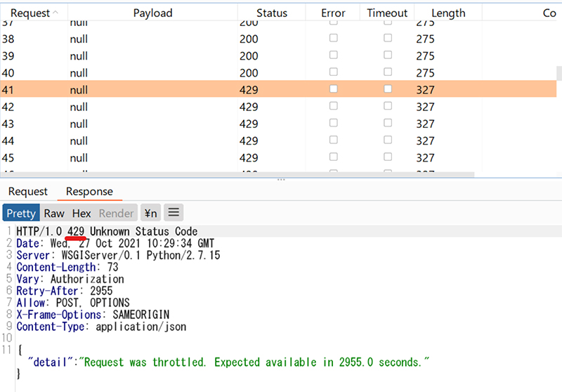Select request row 38
This screenshot has width=562, height=392.
278,39
